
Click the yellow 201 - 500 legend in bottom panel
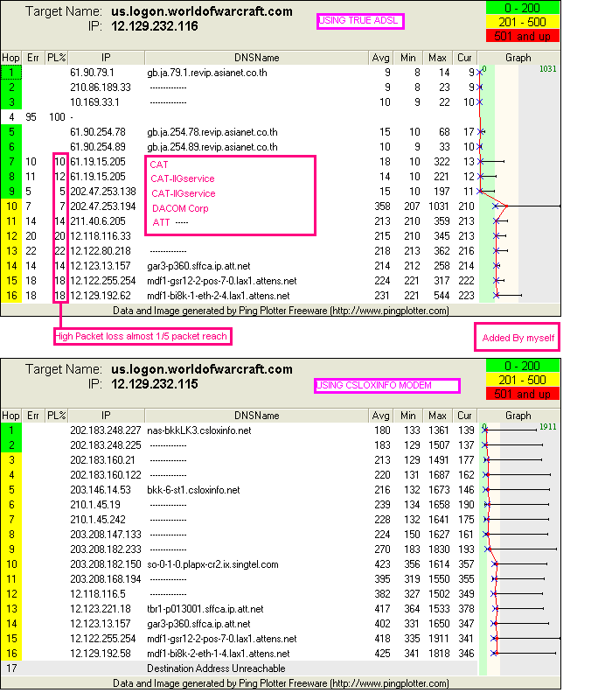[x=522, y=381]
